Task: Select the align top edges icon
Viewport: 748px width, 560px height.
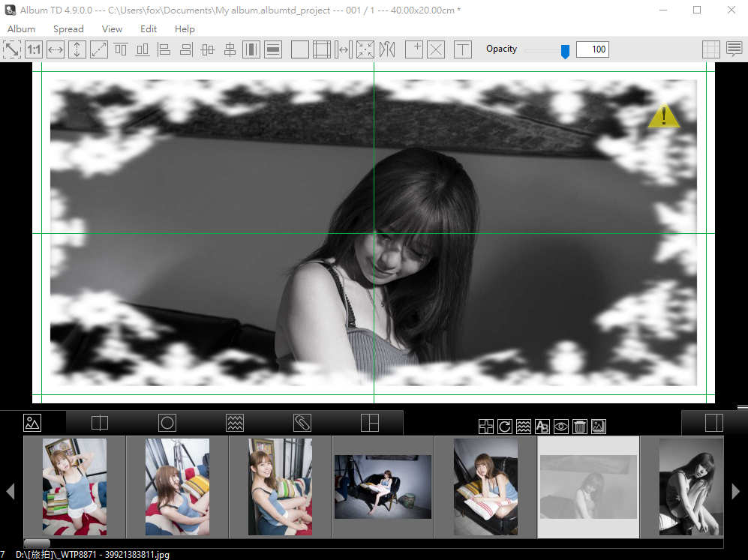Action: point(121,50)
